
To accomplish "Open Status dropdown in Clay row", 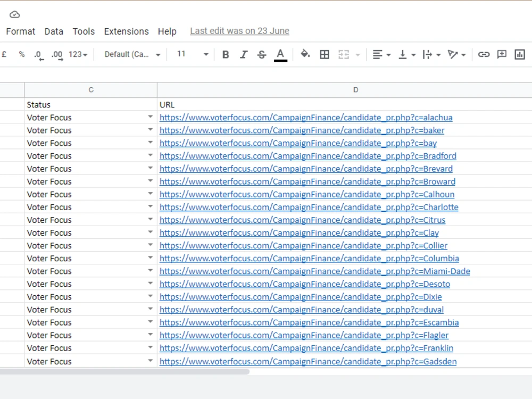I will [151, 232].
